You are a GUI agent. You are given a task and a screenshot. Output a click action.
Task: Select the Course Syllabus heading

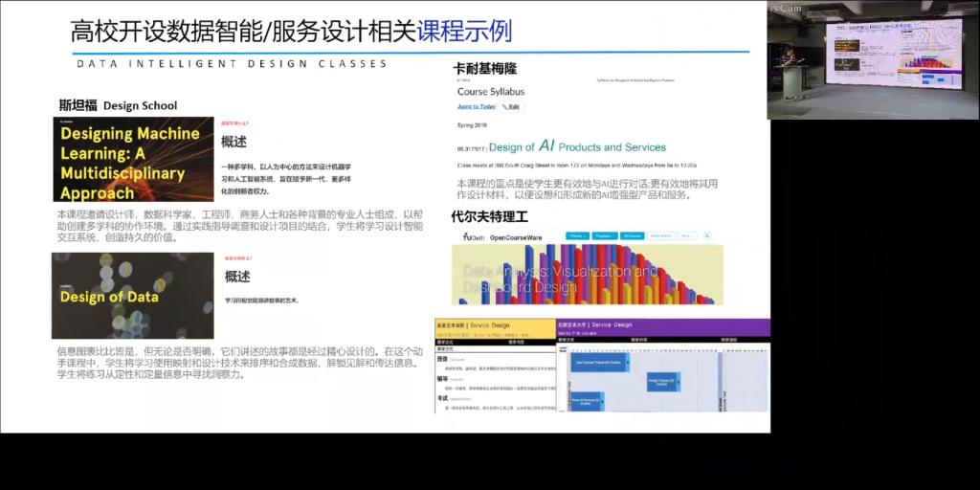coord(491,92)
